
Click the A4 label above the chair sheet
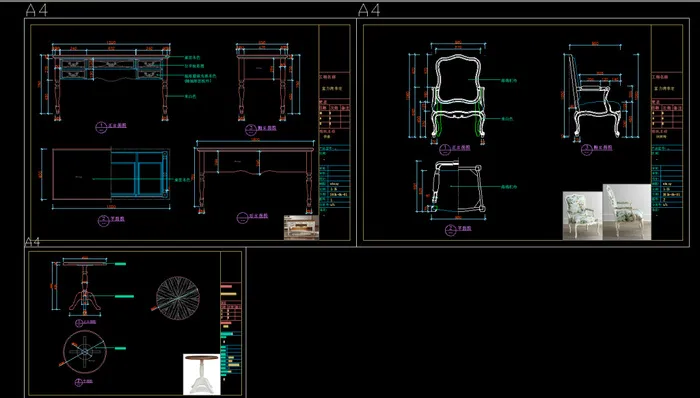tap(369, 10)
